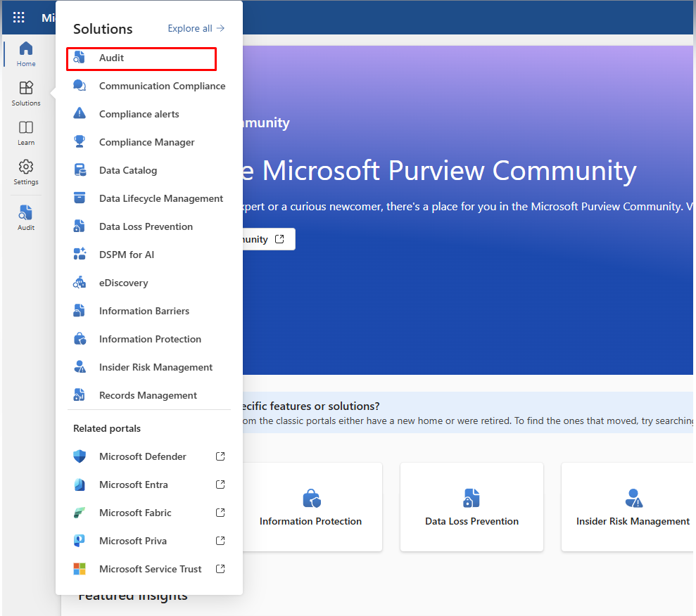
Task: Select DSPM for AI
Action: (x=127, y=254)
